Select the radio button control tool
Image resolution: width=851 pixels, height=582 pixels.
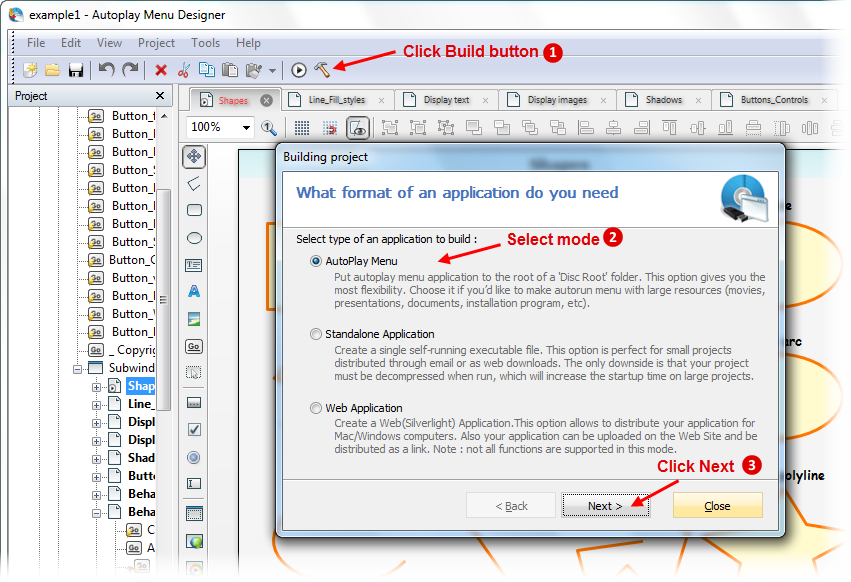(x=194, y=457)
